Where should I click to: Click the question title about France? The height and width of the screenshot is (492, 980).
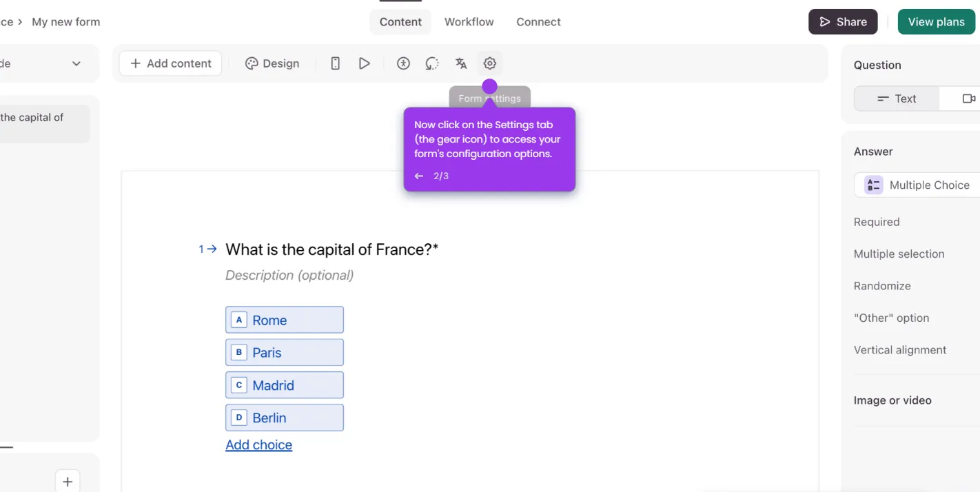(332, 249)
